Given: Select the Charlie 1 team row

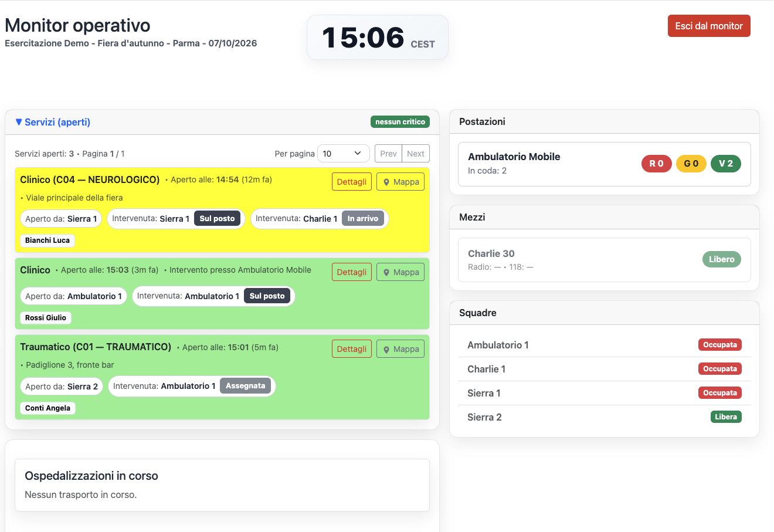Looking at the screenshot, I should click(x=605, y=369).
